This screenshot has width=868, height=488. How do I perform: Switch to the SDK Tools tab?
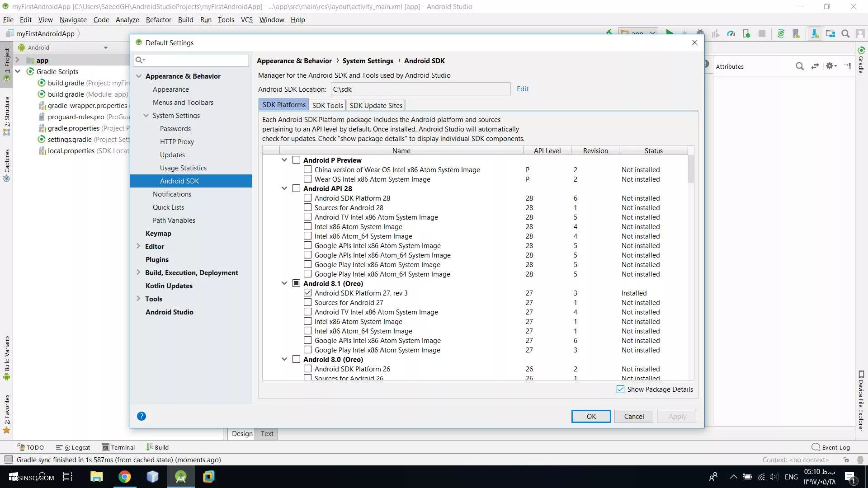tap(327, 105)
